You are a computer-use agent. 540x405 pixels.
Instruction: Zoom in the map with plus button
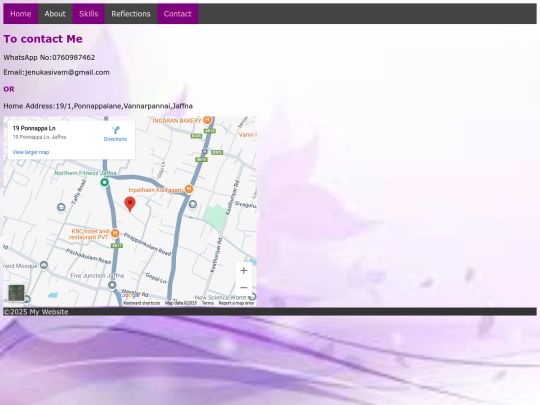pyautogui.click(x=243, y=271)
